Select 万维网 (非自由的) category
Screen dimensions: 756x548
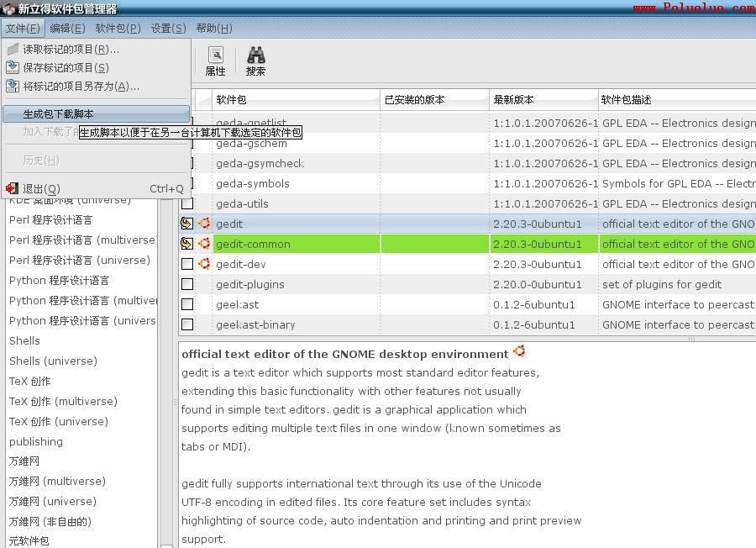click(50, 521)
